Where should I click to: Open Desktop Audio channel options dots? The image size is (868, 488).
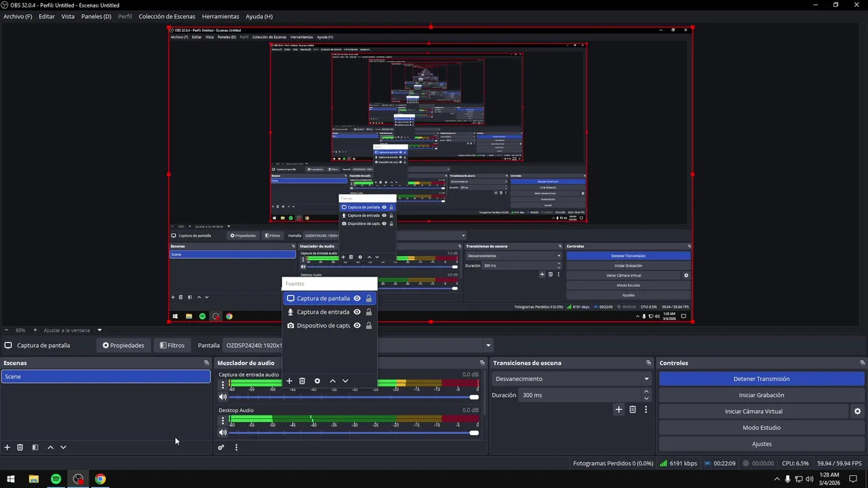[x=222, y=421]
